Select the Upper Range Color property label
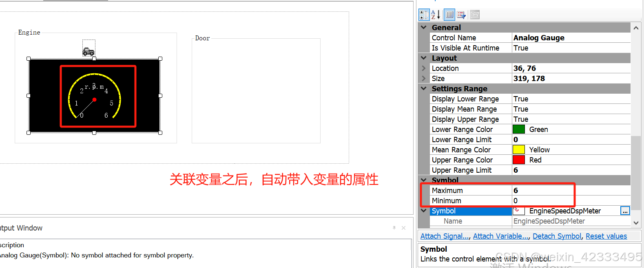This screenshot has width=644, height=268. tap(462, 160)
